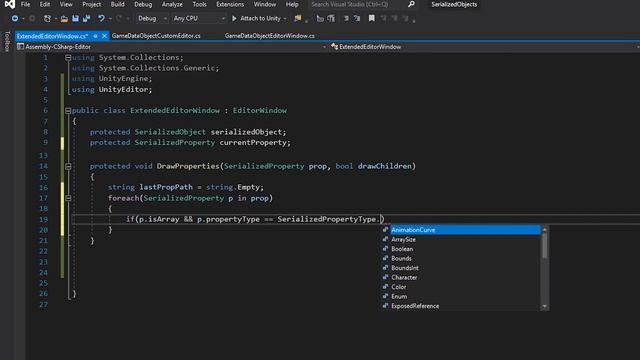This screenshot has height=360, width=640.
Task: Collapse the foreach block at line 17
Action: [x=68, y=198]
